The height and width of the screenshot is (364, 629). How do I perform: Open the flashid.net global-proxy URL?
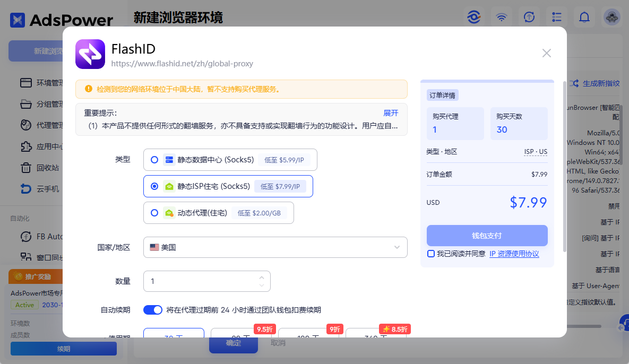(x=182, y=64)
